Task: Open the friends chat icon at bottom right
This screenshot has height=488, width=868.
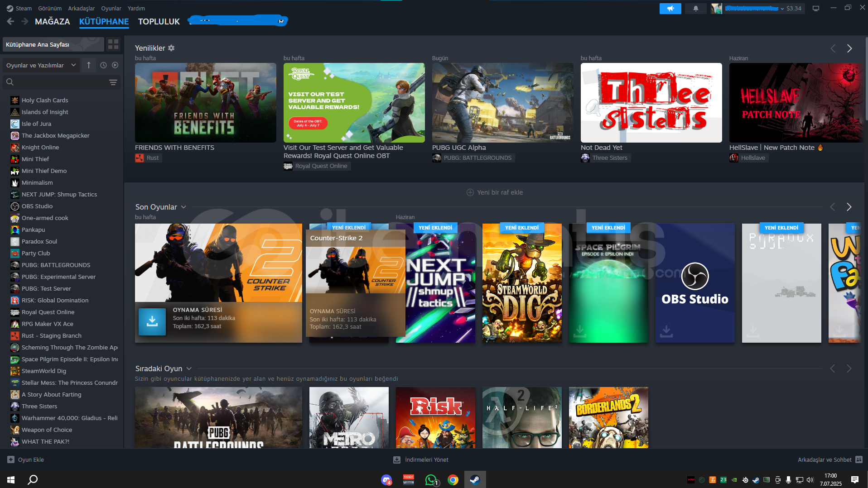Action: click(858, 459)
